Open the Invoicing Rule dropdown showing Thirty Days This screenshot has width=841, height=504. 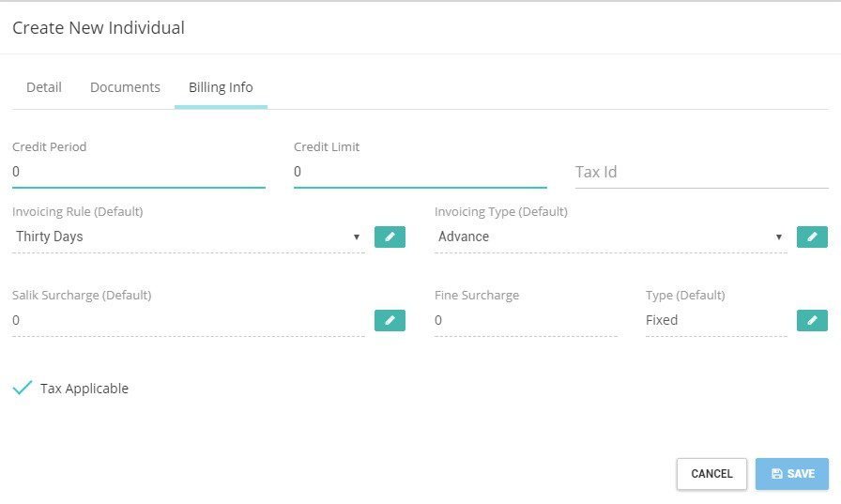pyautogui.click(x=189, y=237)
